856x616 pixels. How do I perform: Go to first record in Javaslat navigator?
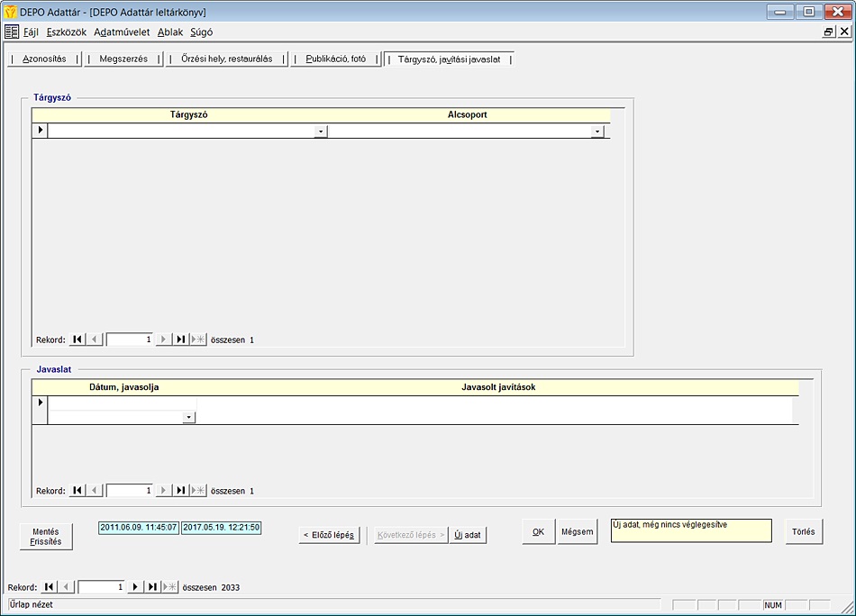77,491
